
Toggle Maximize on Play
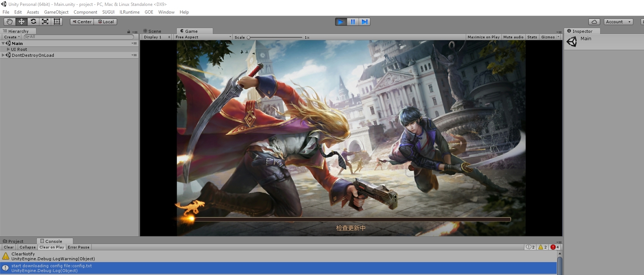483,37
